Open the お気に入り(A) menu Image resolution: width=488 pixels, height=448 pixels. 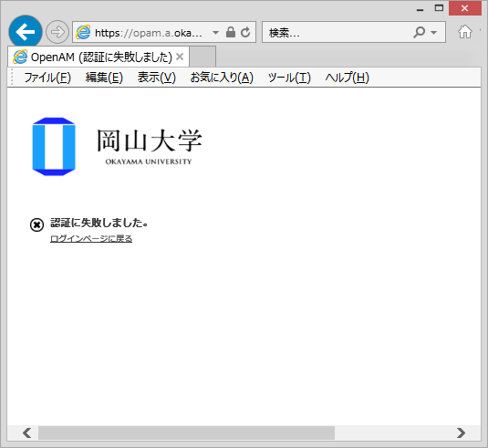pyautogui.click(x=222, y=78)
